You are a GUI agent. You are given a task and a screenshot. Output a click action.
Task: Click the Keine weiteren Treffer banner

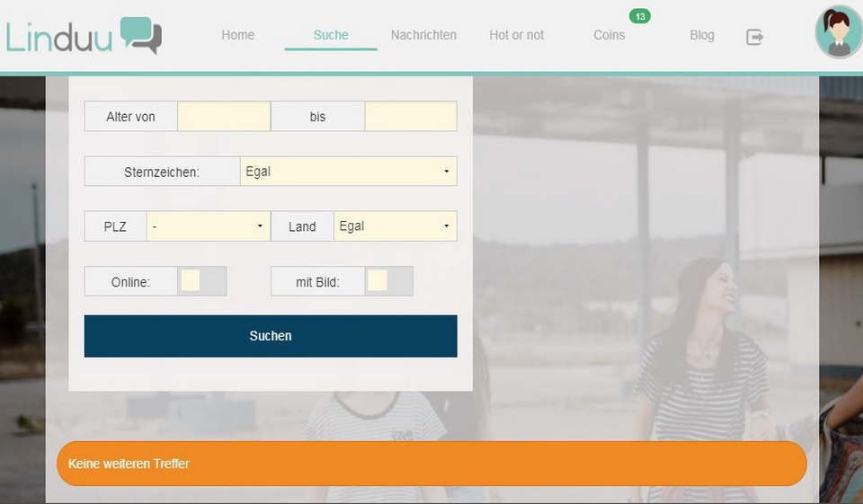431,464
